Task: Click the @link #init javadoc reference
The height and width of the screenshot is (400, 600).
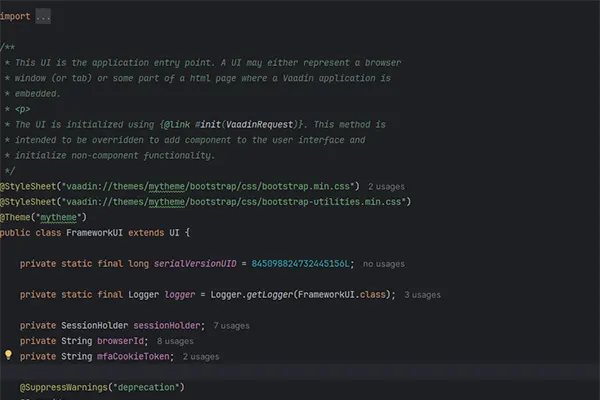Action: [192, 125]
